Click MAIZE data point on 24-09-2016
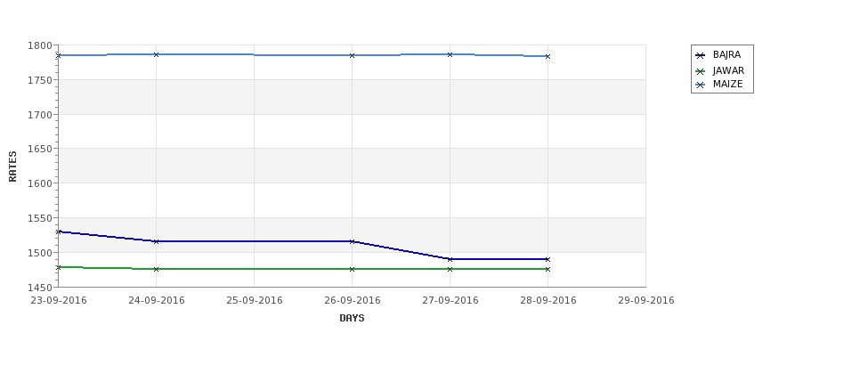Screen dimensions: 868x382 click(156, 54)
